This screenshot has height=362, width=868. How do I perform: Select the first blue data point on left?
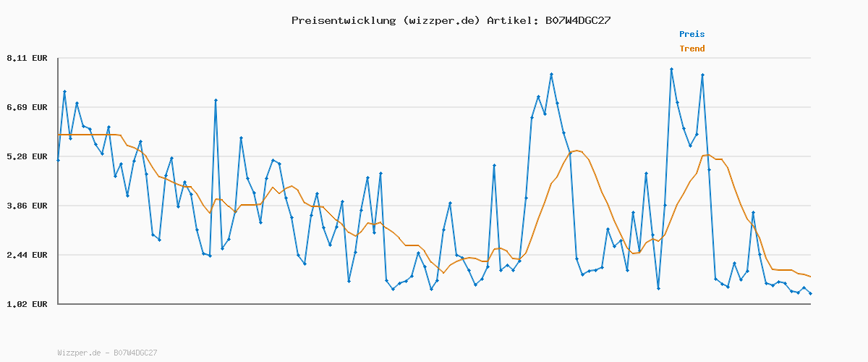(58, 160)
